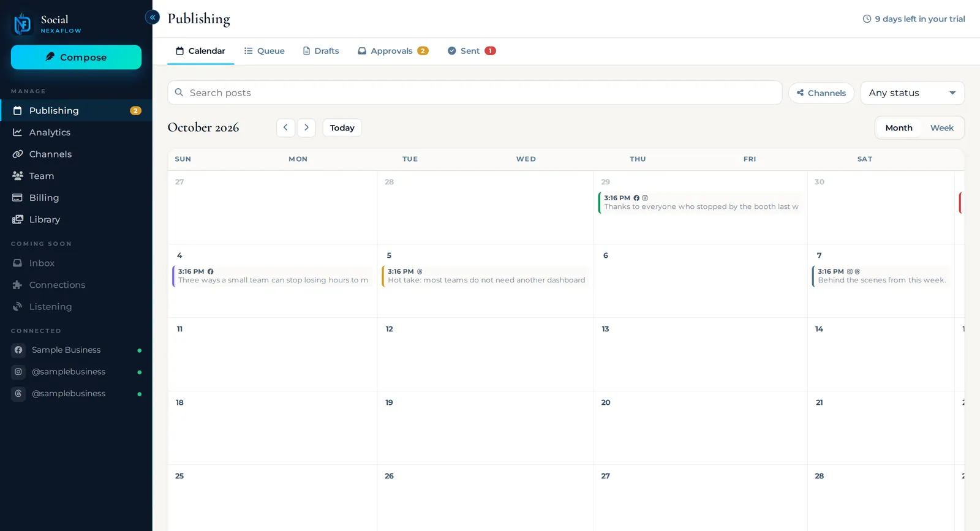Open Analytics from the sidebar
The height and width of the screenshot is (531, 980).
[x=76, y=132]
